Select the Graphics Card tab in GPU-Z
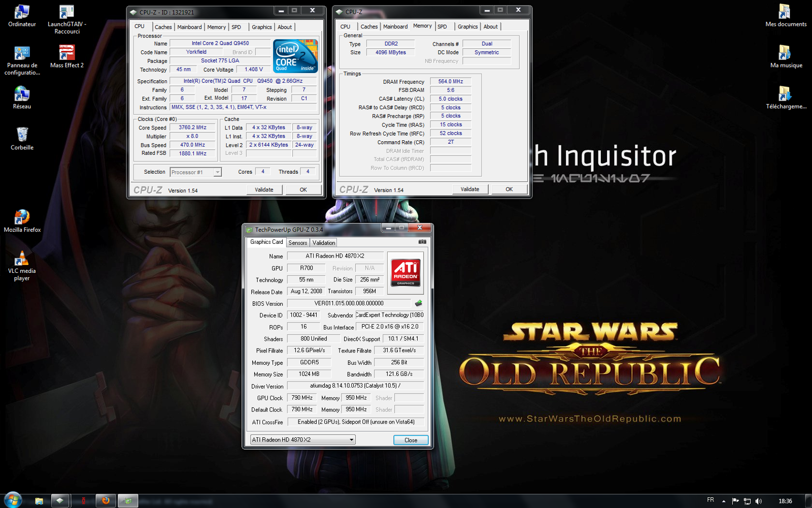Viewport: 812px width, 508px height. (x=266, y=242)
